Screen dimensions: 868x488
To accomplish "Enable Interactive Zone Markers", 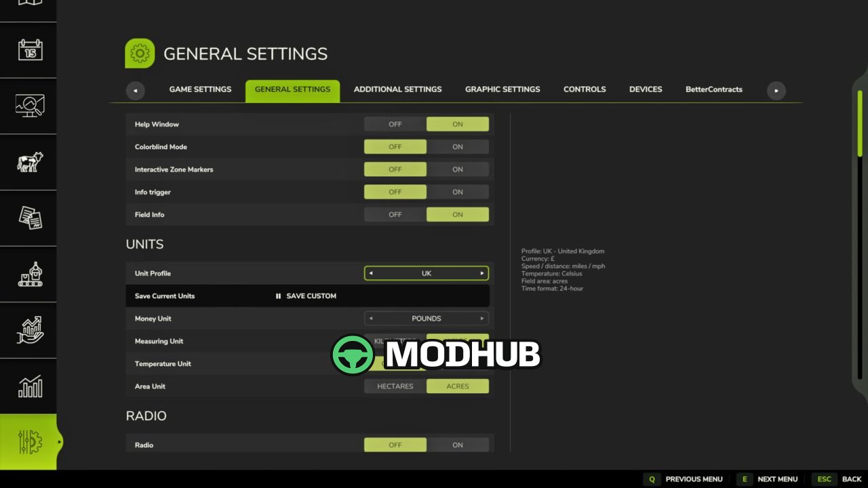I will pos(458,169).
